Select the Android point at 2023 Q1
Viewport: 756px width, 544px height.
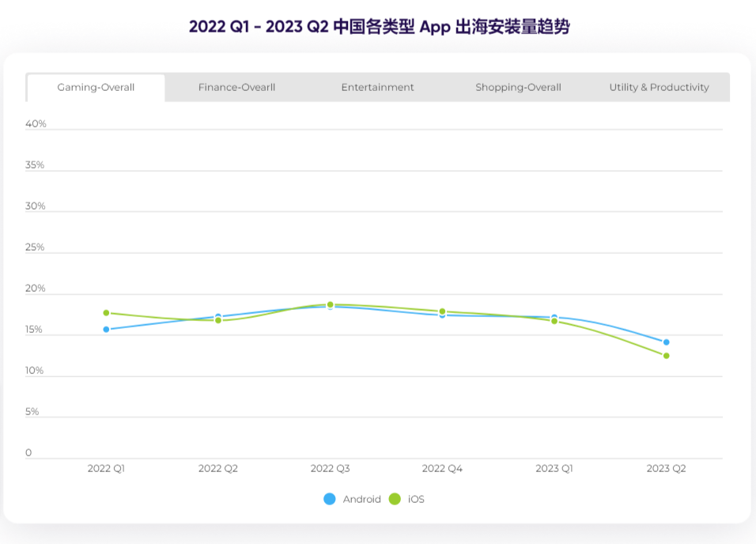pos(554,317)
